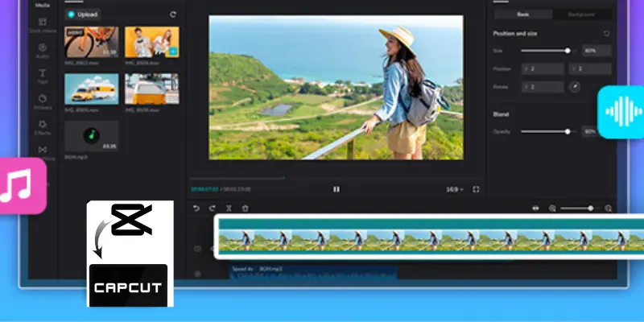
Task: Zoom out the timeline
Action: coord(552,208)
